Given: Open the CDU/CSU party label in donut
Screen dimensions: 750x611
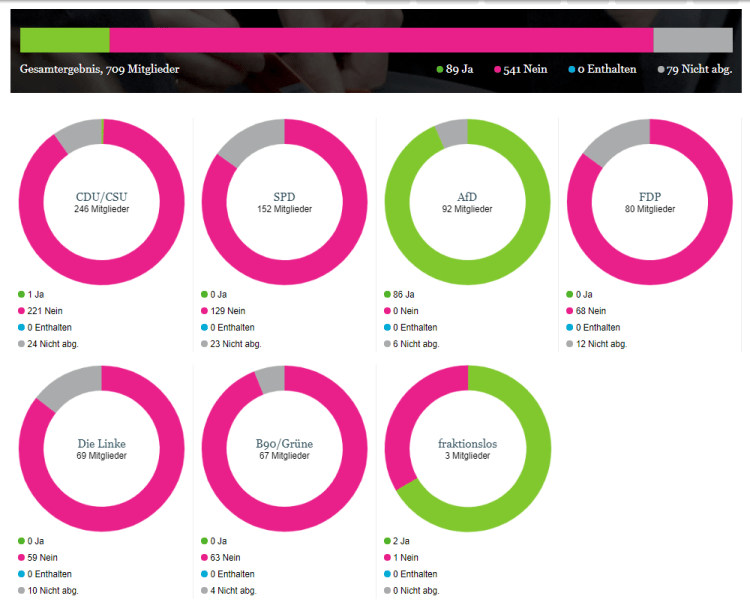Looking at the screenshot, I should click(x=101, y=196).
